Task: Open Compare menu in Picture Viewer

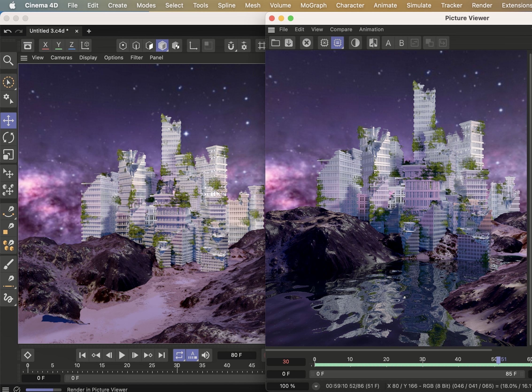Action: point(341,29)
